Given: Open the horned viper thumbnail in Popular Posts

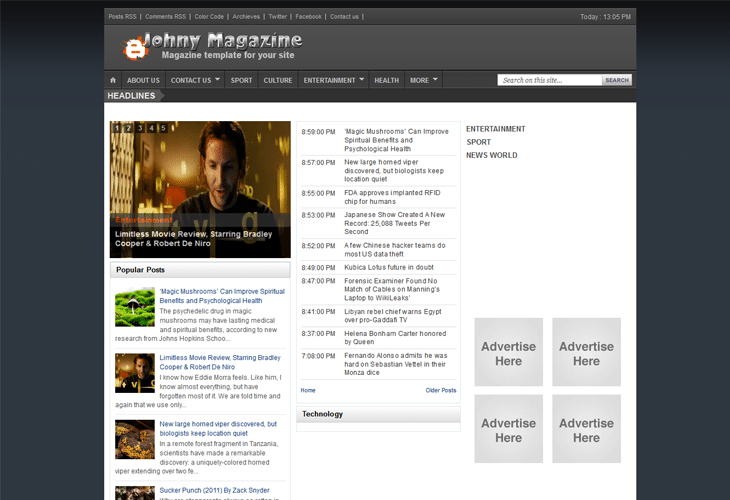Looking at the screenshot, I should click(135, 439).
